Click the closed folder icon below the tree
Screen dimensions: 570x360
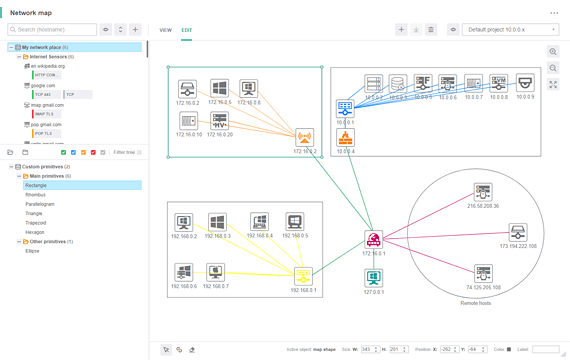pyautogui.click(x=25, y=152)
